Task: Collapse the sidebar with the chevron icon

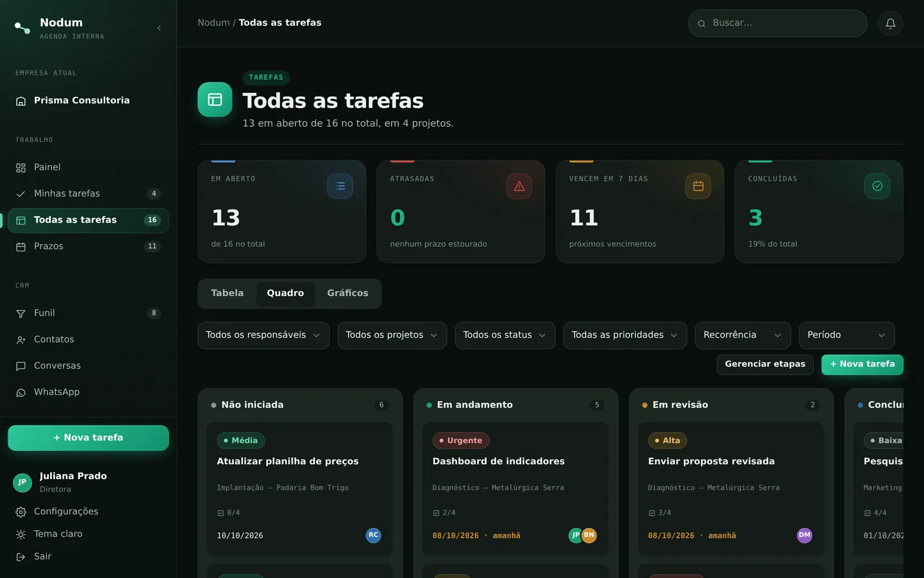Action: click(x=159, y=28)
